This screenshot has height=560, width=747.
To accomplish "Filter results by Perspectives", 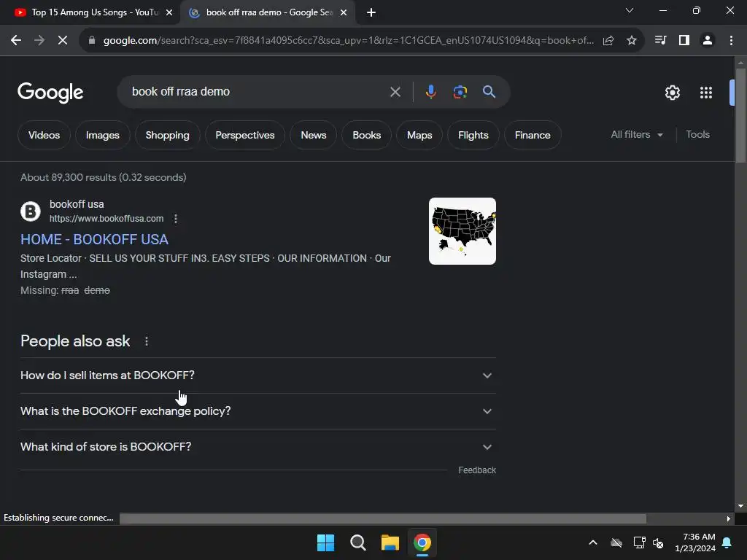I will (245, 135).
